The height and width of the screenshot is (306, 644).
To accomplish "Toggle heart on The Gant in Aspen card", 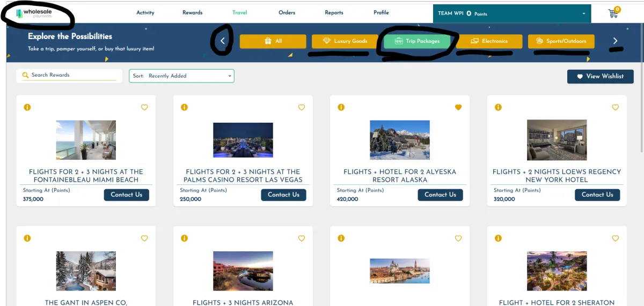I will click(x=144, y=238).
